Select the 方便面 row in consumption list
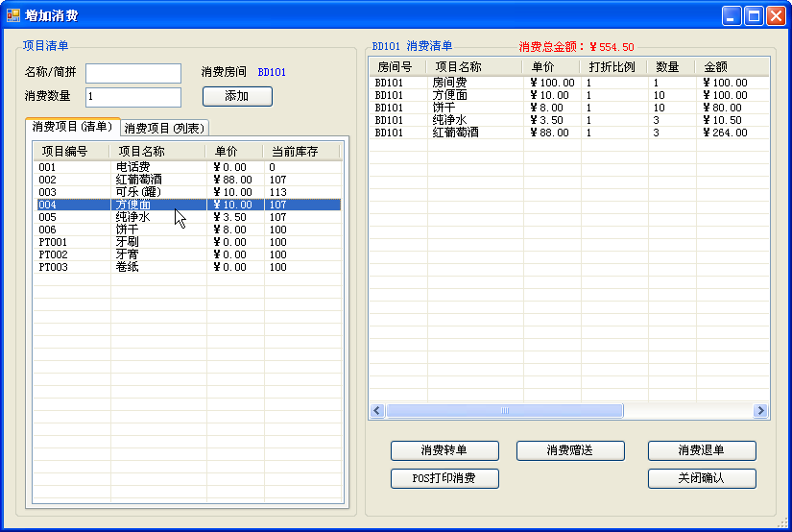 [569, 95]
